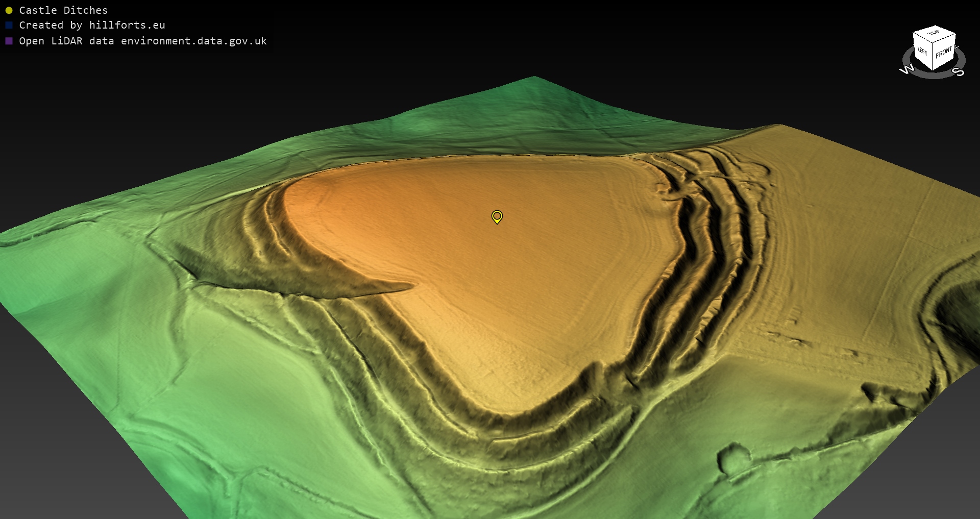Click the yellow location pin on the hillfort
Image resolution: width=980 pixels, height=519 pixels.
coord(497,216)
